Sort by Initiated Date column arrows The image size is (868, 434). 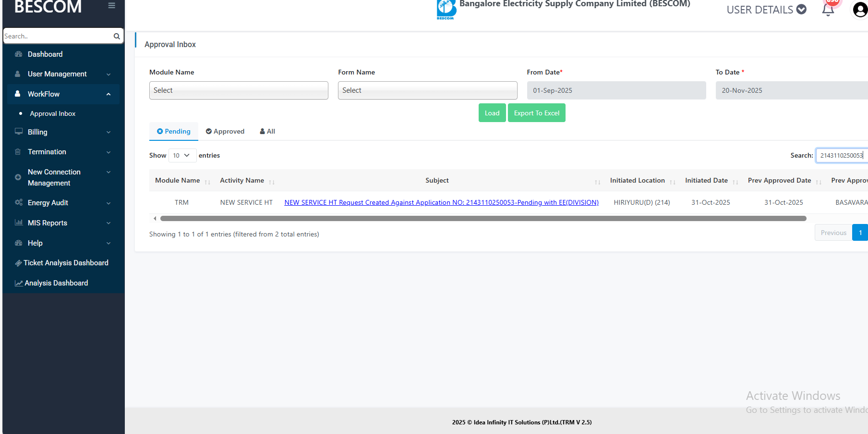point(735,182)
